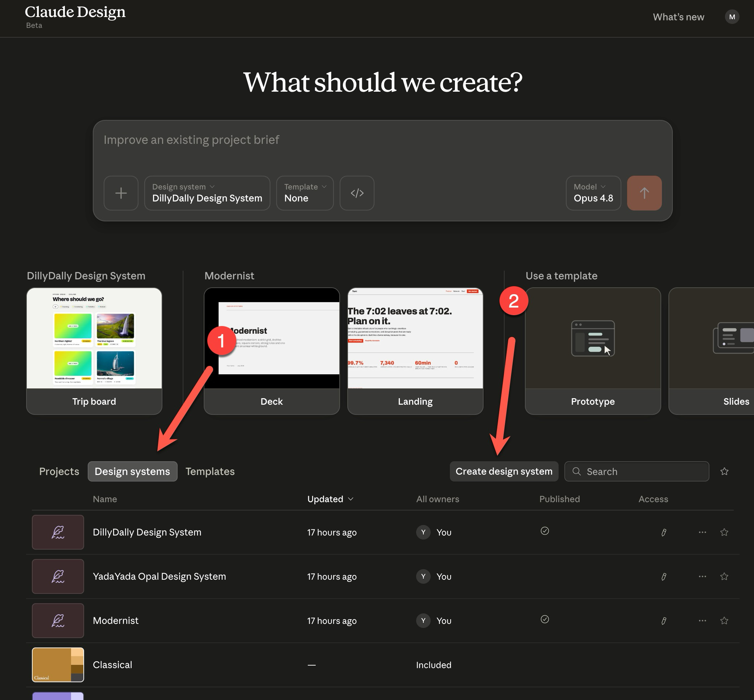754x700 pixels.
Task: Open more options for DillyDally Design System row
Action: pos(703,532)
